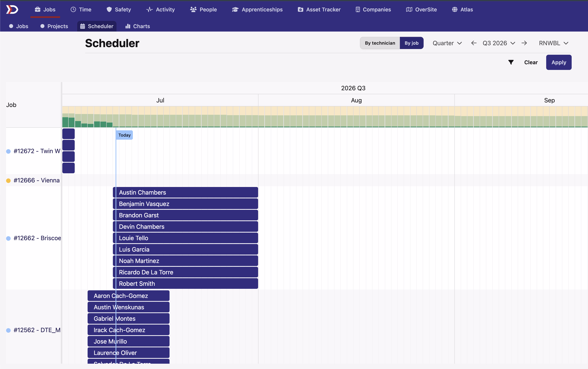Open the Time menu
This screenshot has height=369, width=588.
click(81, 10)
